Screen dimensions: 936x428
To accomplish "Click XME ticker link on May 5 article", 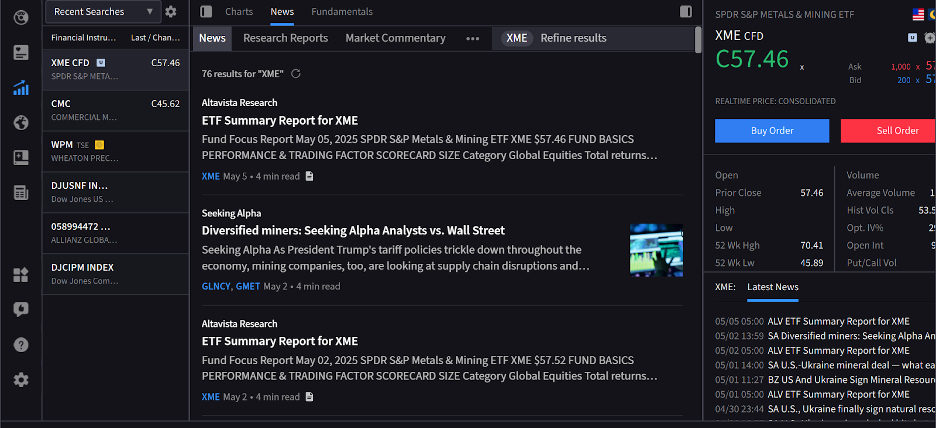I will (x=211, y=176).
